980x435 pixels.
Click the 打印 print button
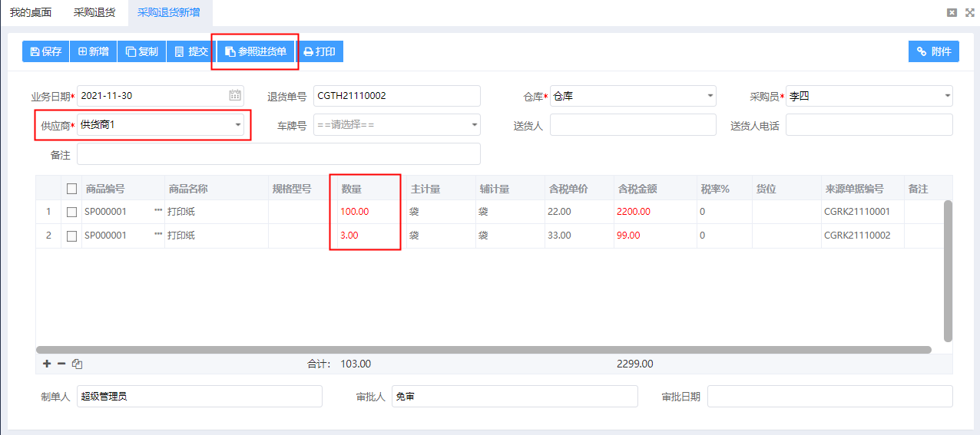[x=319, y=51]
